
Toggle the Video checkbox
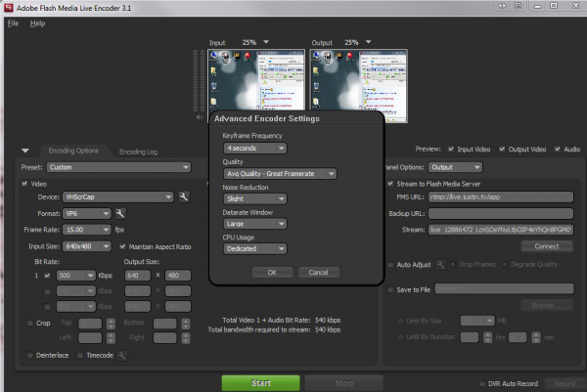pyautogui.click(x=25, y=183)
